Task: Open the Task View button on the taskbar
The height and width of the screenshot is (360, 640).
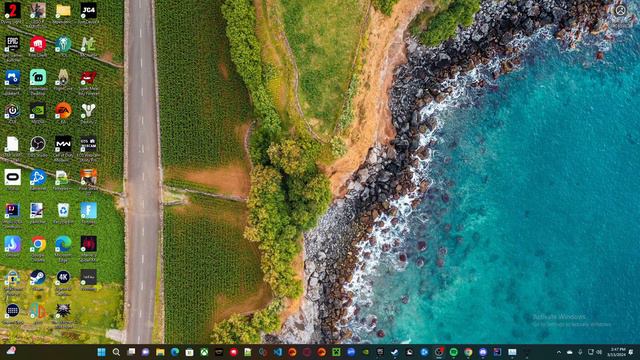Action: click(131, 352)
